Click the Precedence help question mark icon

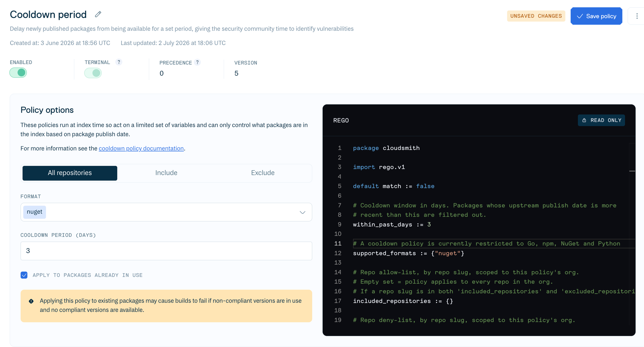point(197,62)
